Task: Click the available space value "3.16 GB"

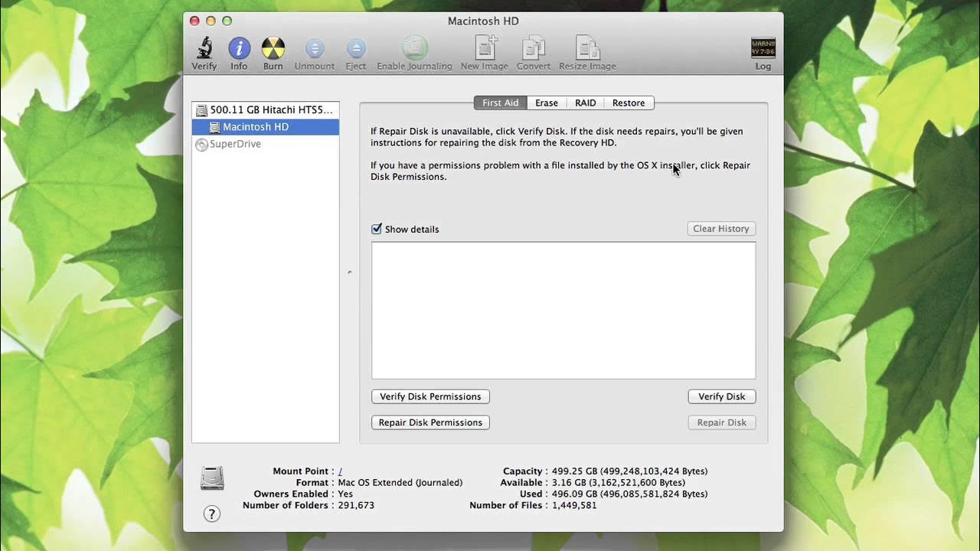Action: [x=571, y=483]
